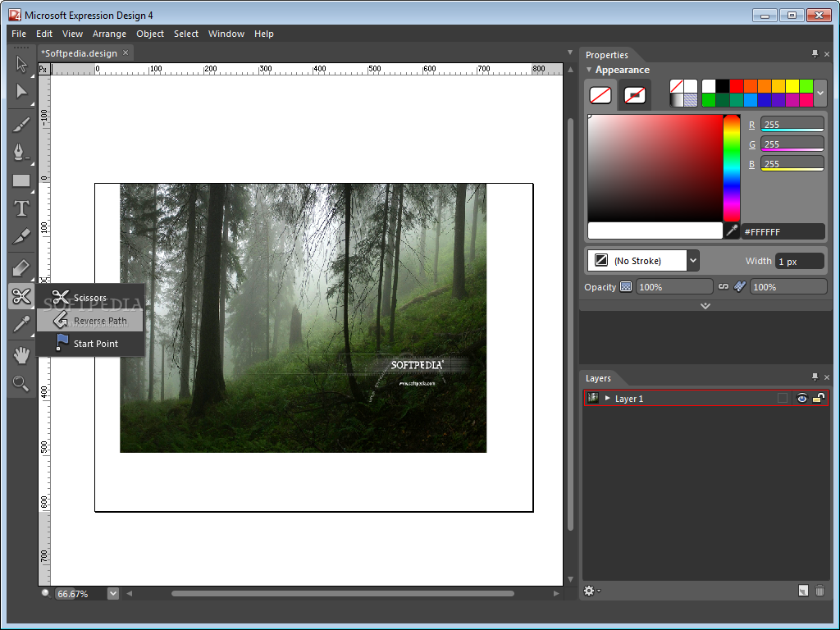This screenshot has height=630, width=840.
Task: Open the zoom level dropdown
Action: pos(113,594)
